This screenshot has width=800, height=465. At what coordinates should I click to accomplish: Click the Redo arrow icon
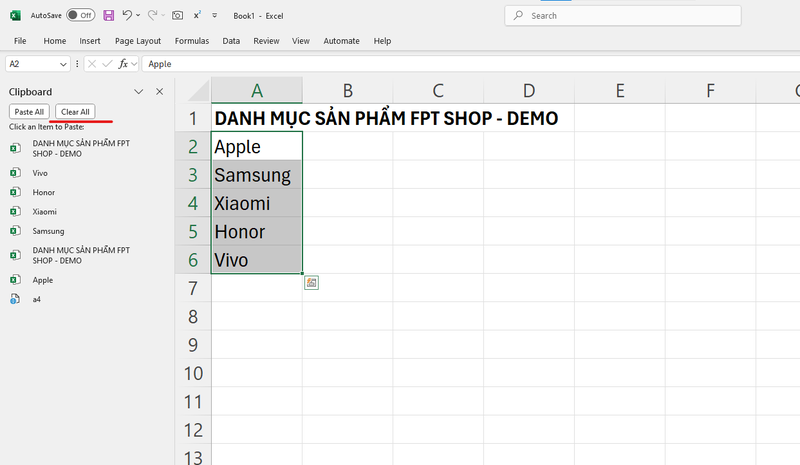[152, 15]
